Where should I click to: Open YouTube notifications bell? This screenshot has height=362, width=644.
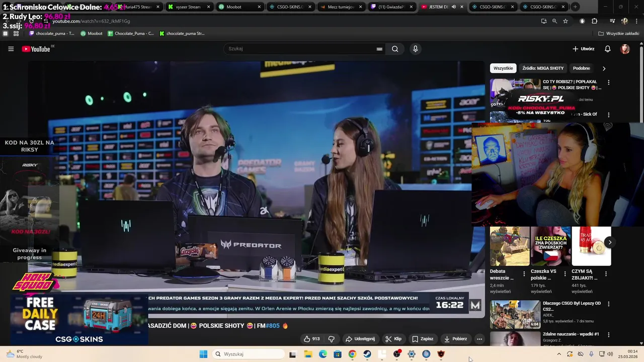point(607,49)
